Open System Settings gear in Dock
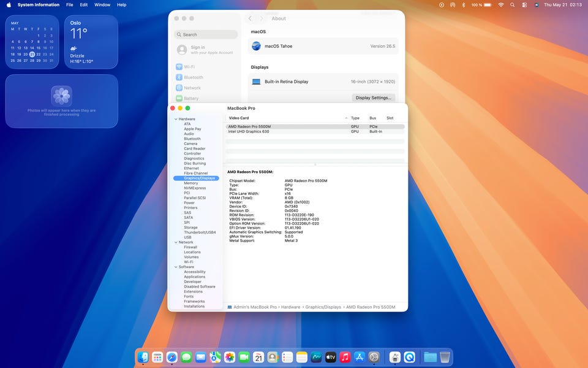The width and height of the screenshot is (588, 368). pos(374,357)
